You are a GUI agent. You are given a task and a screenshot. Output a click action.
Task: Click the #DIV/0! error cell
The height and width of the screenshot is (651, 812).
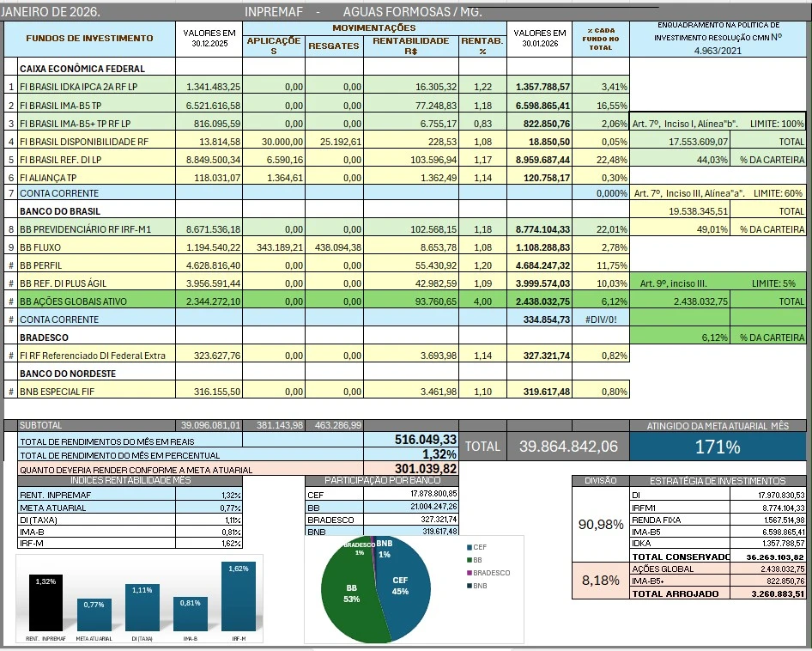[600, 319]
